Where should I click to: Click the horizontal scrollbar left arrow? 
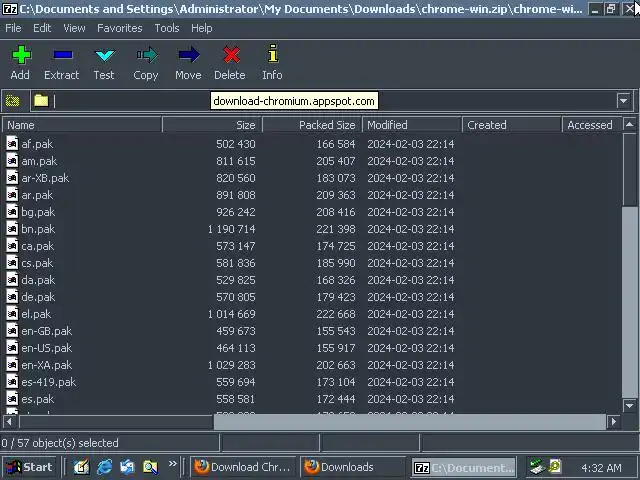9,421
